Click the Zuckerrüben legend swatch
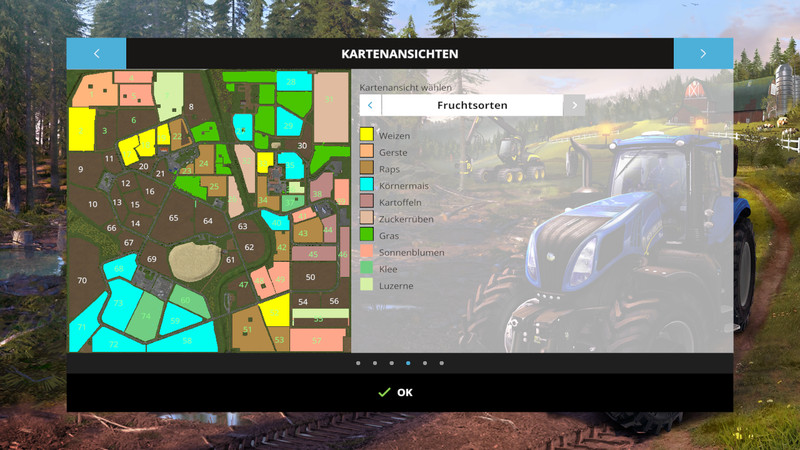 [367, 219]
